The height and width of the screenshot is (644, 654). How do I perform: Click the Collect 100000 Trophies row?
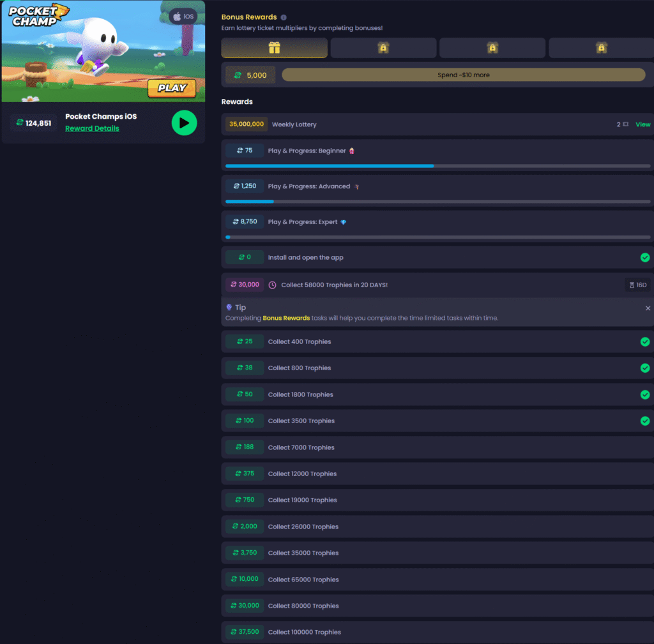pos(437,633)
